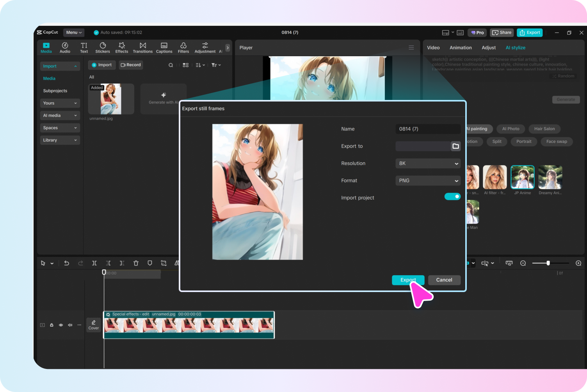Screen dimensions: 587x392
Task: Open the Filters panel
Action: click(183, 48)
